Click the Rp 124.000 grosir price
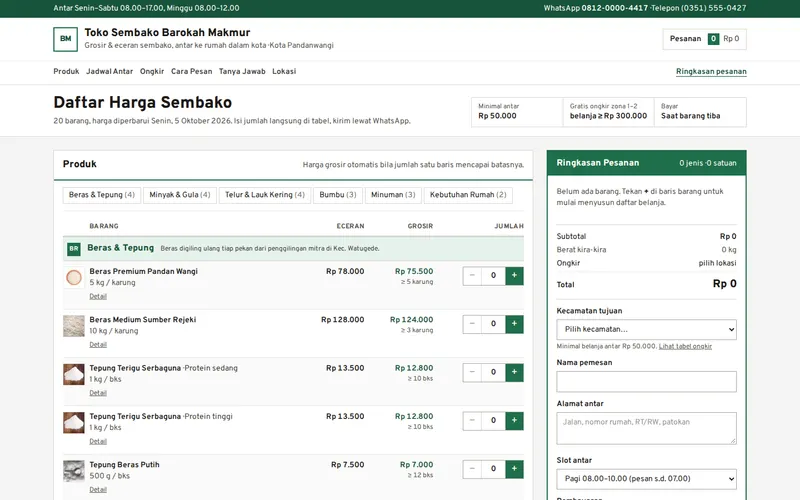 (411, 320)
